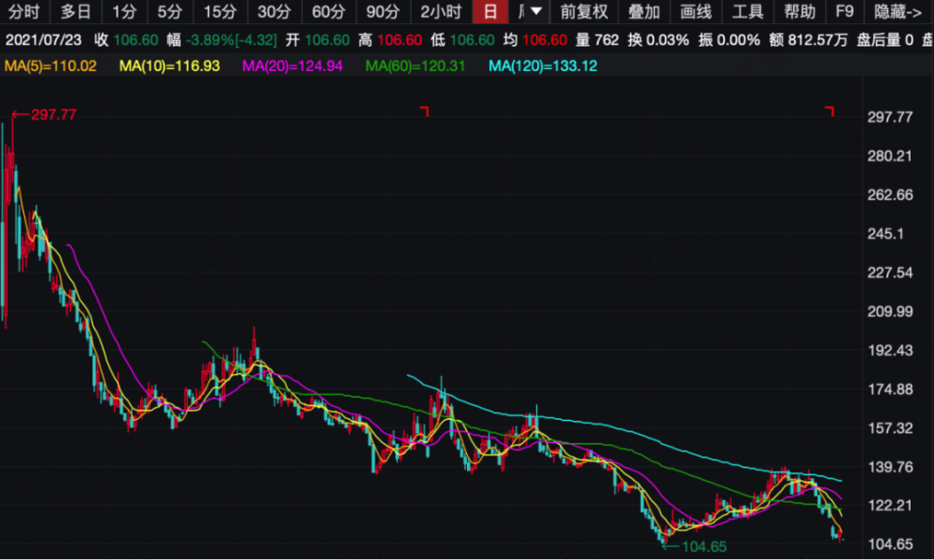Click the 192.43 price axis label
This screenshot has width=934, height=560.
[x=890, y=350]
